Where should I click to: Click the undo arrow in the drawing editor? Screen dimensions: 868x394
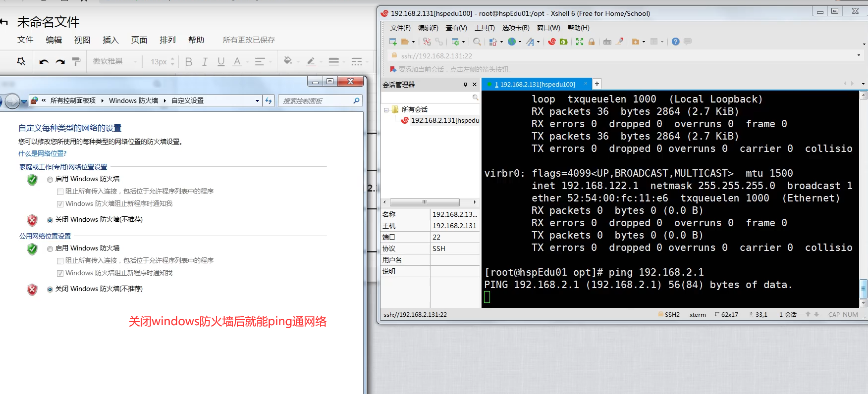44,61
